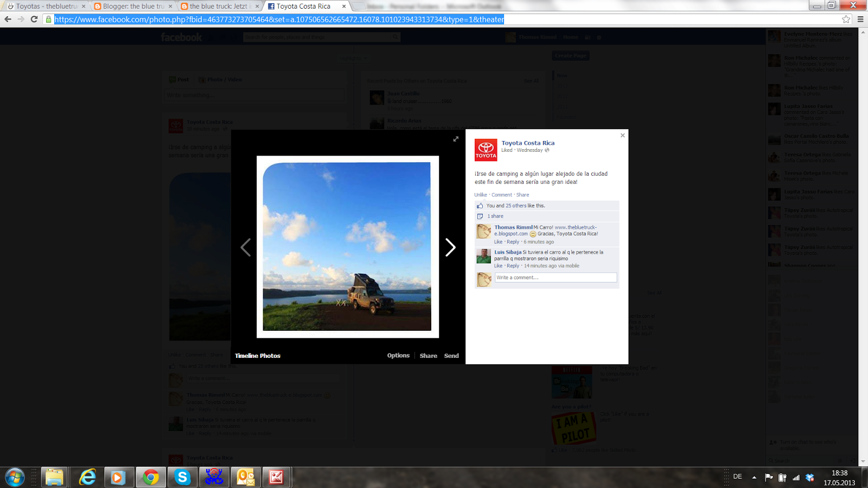Image resolution: width=868 pixels, height=488 pixels.
Task: Open Outlook from the taskbar
Action: 245,477
